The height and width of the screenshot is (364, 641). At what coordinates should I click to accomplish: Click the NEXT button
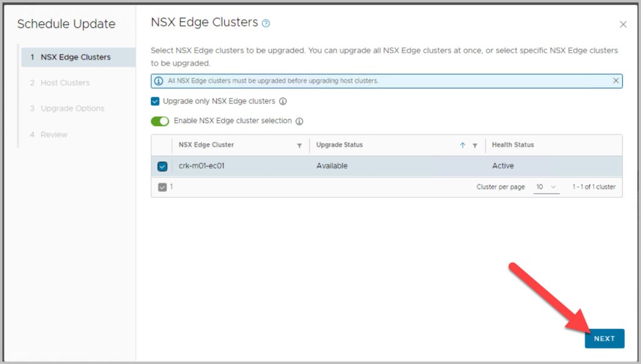coord(604,339)
